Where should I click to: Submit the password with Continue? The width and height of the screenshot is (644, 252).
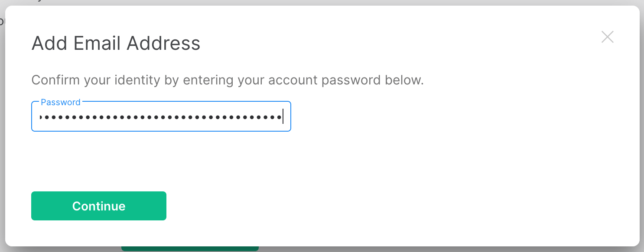pyautogui.click(x=99, y=206)
